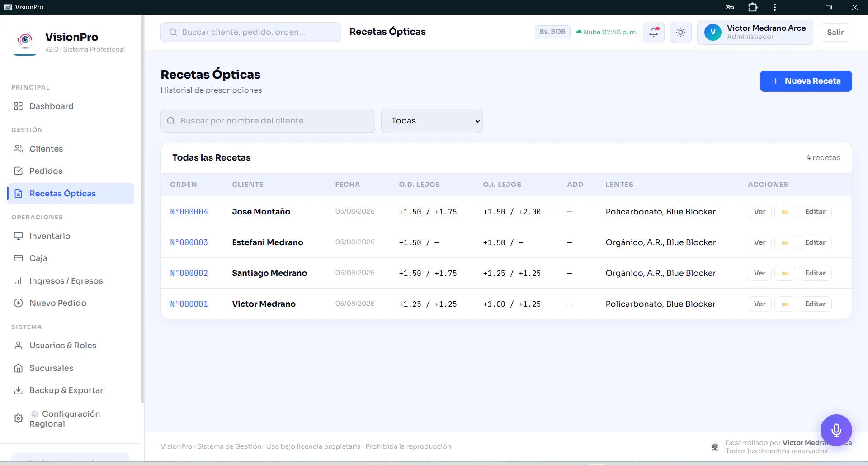Open order N°000004 link
The width and height of the screenshot is (868, 465).
189,212
